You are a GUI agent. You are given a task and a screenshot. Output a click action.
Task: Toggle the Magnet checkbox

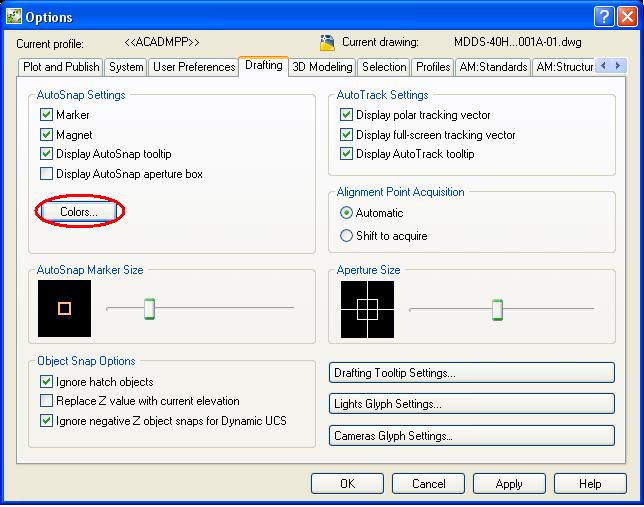(x=46, y=134)
